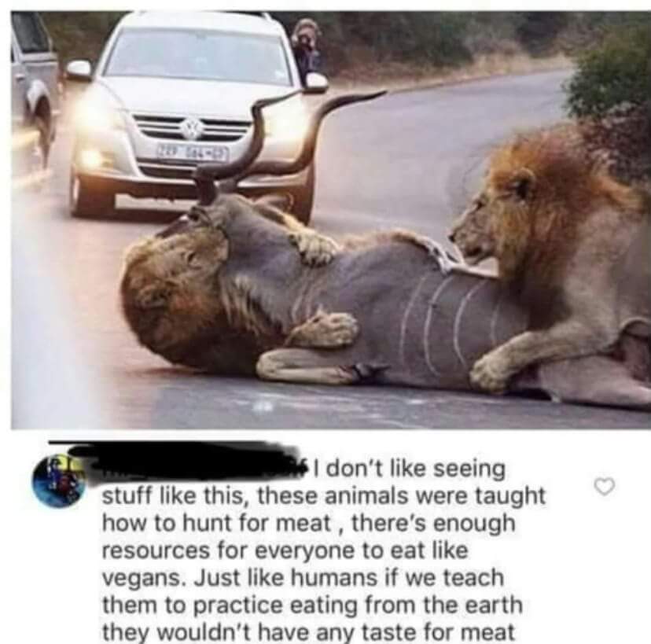Like the comment with the heart icon

pyautogui.click(x=604, y=486)
